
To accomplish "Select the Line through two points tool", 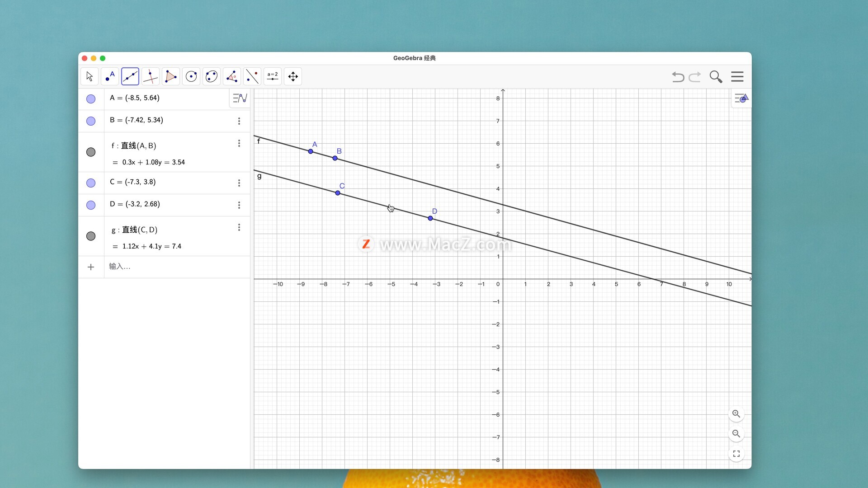I will [x=130, y=76].
